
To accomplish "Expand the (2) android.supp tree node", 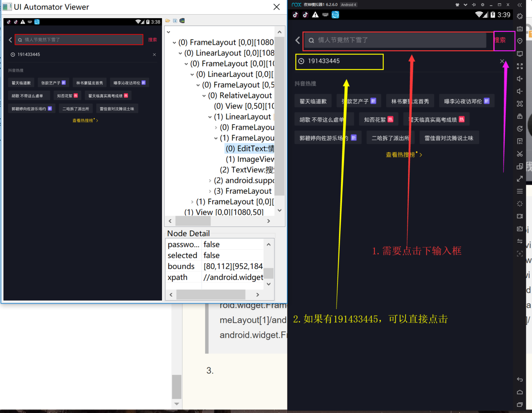I will (x=210, y=181).
